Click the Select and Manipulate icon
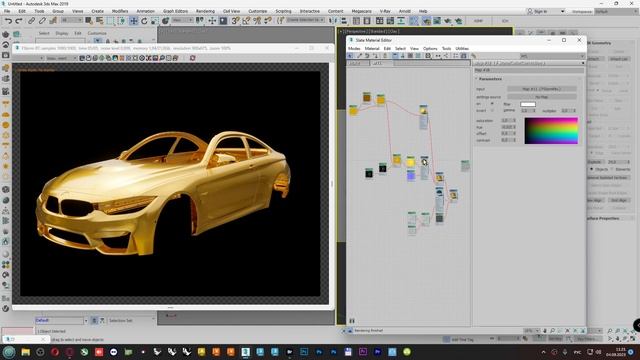The width and height of the screenshot is (640, 360). 212,21
